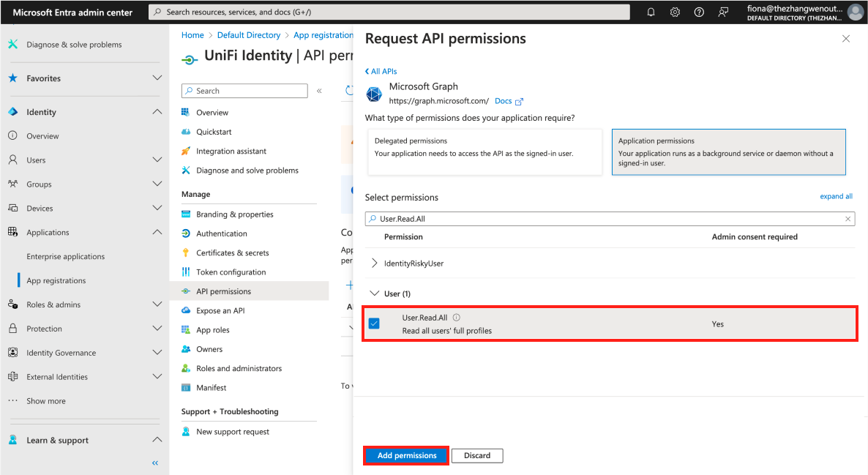Image resolution: width=868 pixels, height=475 pixels.
Task: Open Enterprise applications in sidebar
Action: point(65,256)
